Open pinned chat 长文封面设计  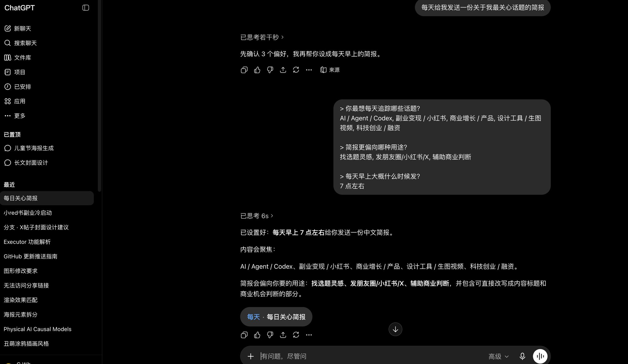[26, 163]
